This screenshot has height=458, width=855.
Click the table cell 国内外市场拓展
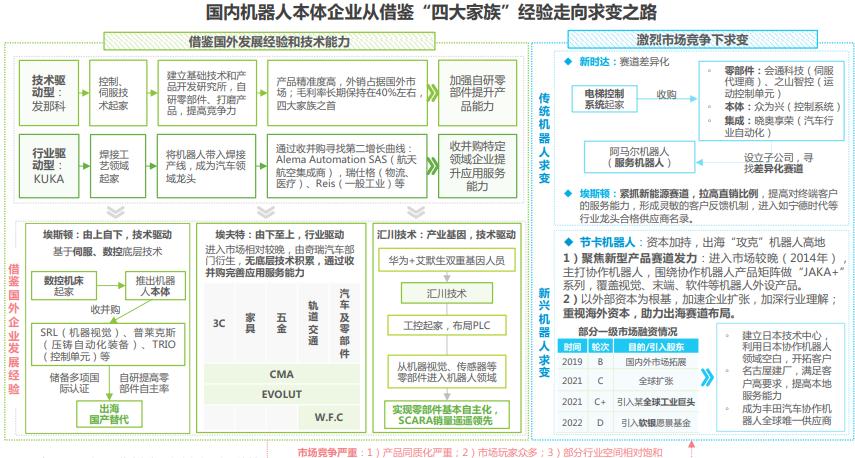point(656,361)
